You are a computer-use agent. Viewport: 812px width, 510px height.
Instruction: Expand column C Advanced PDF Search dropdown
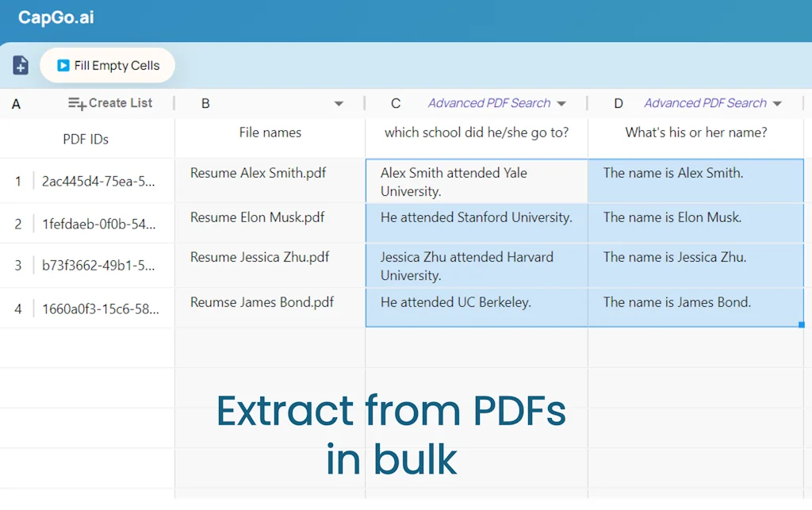coord(561,104)
